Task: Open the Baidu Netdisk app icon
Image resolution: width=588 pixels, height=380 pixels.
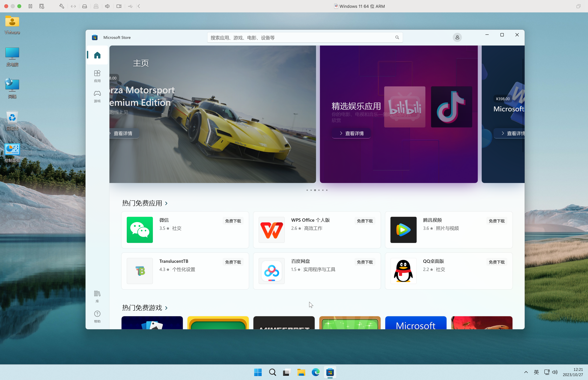Action: [x=271, y=271]
